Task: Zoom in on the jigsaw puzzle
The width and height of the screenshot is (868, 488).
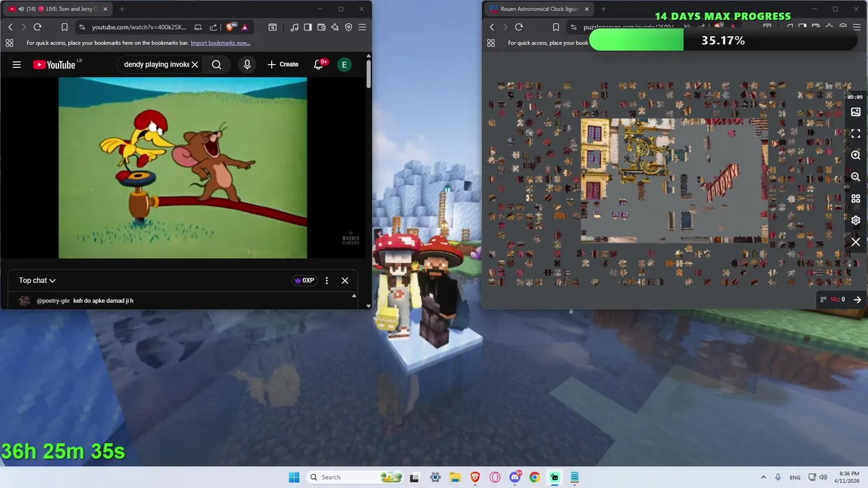Action: pos(856,155)
